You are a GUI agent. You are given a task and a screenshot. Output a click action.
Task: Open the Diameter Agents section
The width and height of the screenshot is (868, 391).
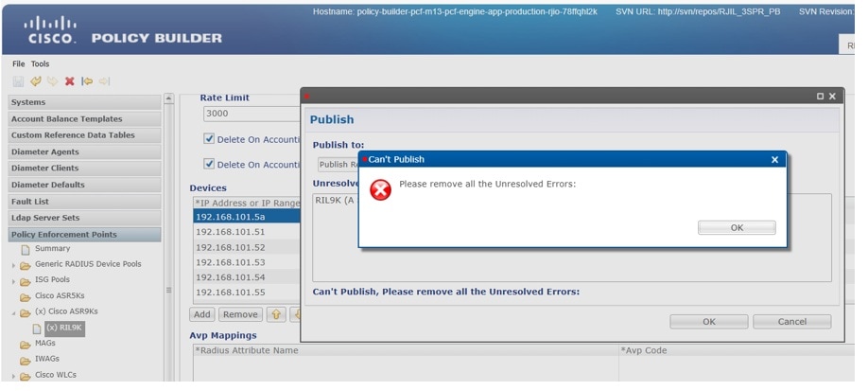[x=85, y=151]
